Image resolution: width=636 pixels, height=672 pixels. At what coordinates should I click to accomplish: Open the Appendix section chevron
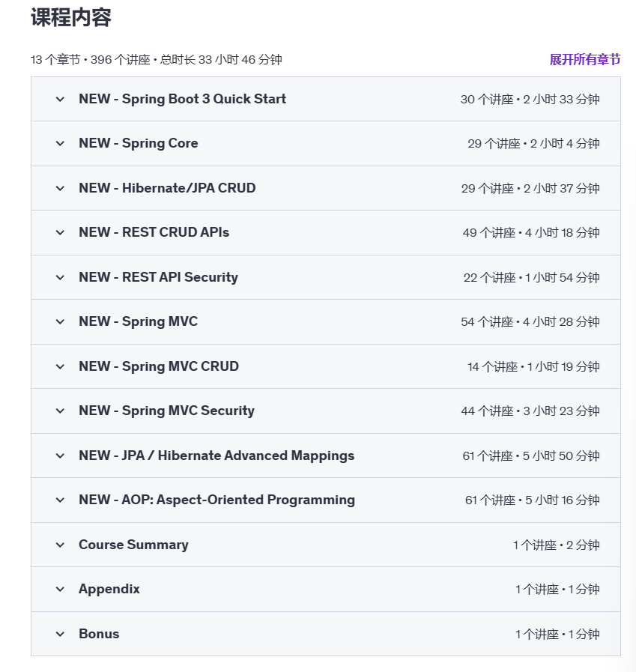[x=60, y=589]
